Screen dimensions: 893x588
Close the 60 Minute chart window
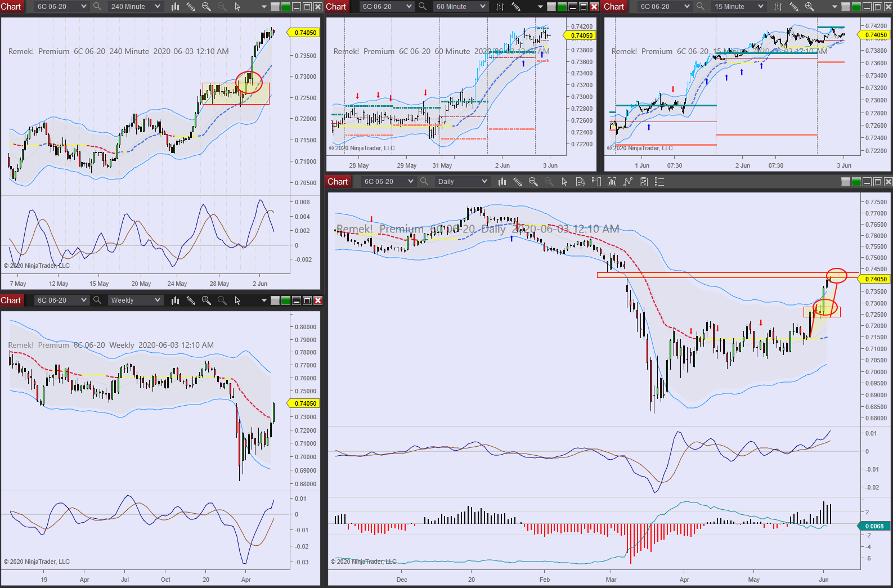tap(594, 7)
